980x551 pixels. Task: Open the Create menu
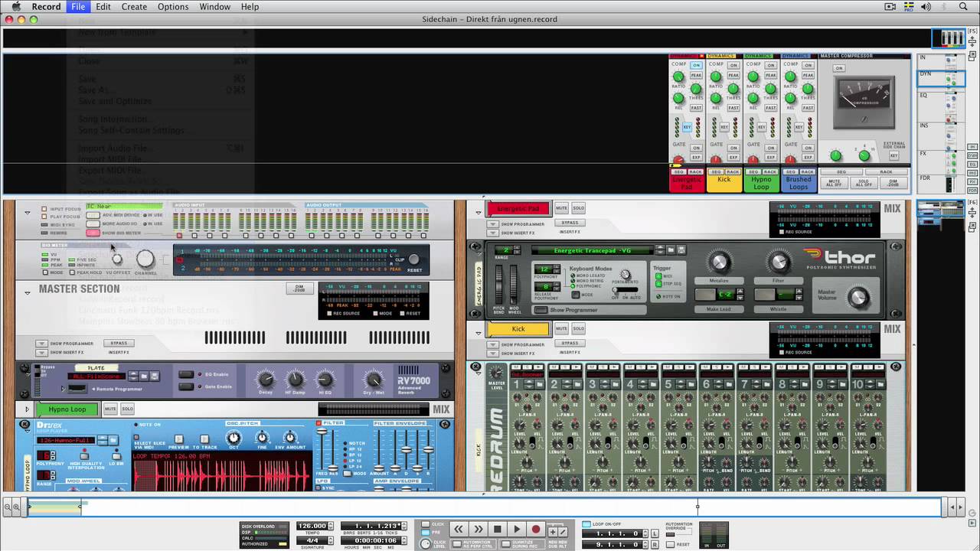pos(134,6)
